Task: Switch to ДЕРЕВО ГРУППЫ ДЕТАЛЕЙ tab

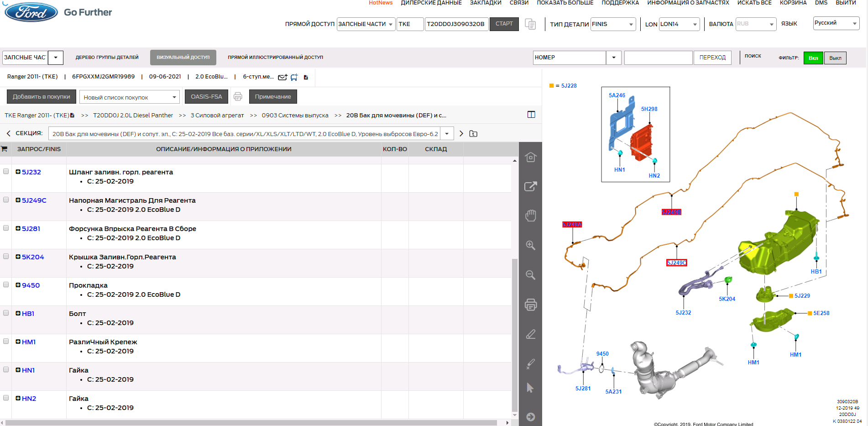Action: click(107, 58)
